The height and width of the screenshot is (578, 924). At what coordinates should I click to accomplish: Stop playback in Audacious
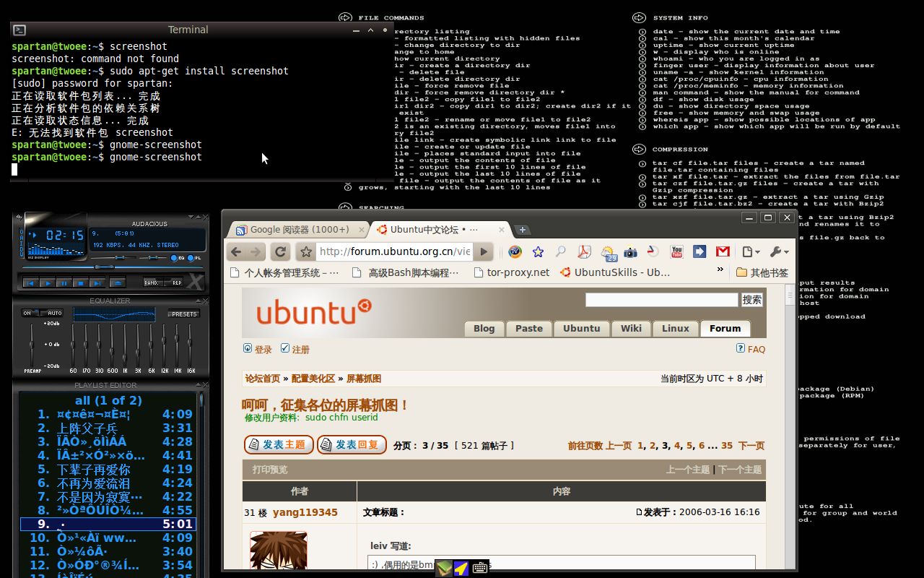pyautogui.click(x=81, y=282)
